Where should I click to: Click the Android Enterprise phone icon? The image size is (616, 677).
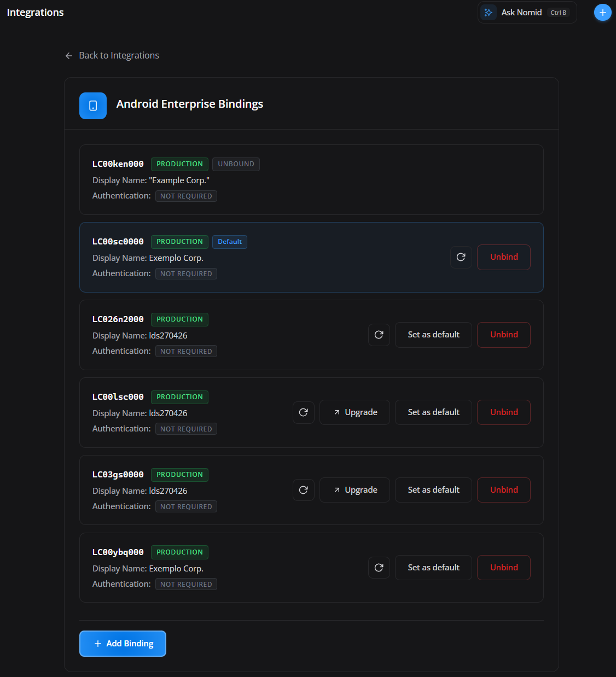[93, 106]
